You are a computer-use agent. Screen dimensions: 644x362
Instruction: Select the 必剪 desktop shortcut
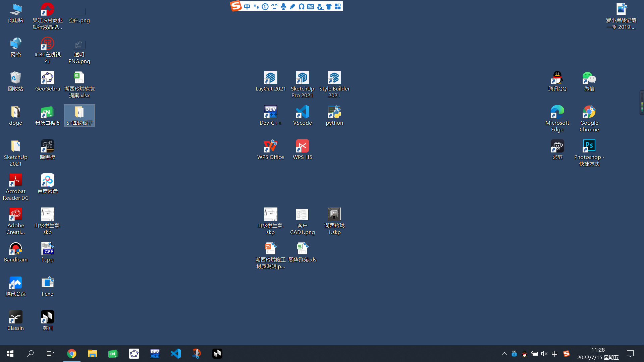557,150
